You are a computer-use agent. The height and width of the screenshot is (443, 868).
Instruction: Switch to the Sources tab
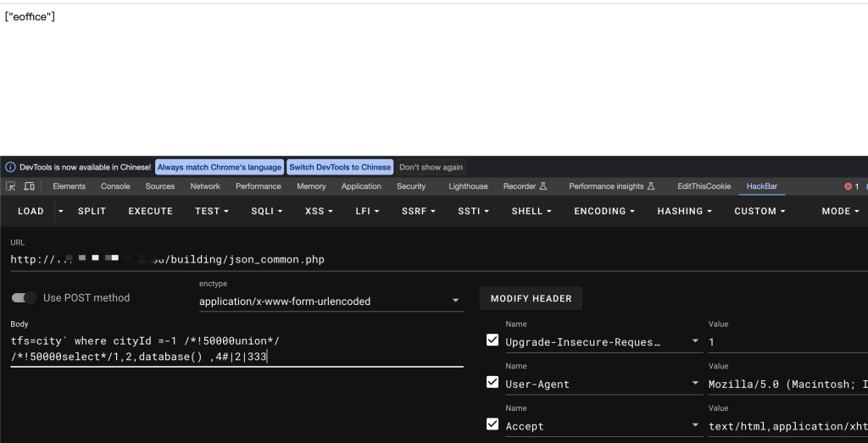(x=160, y=186)
